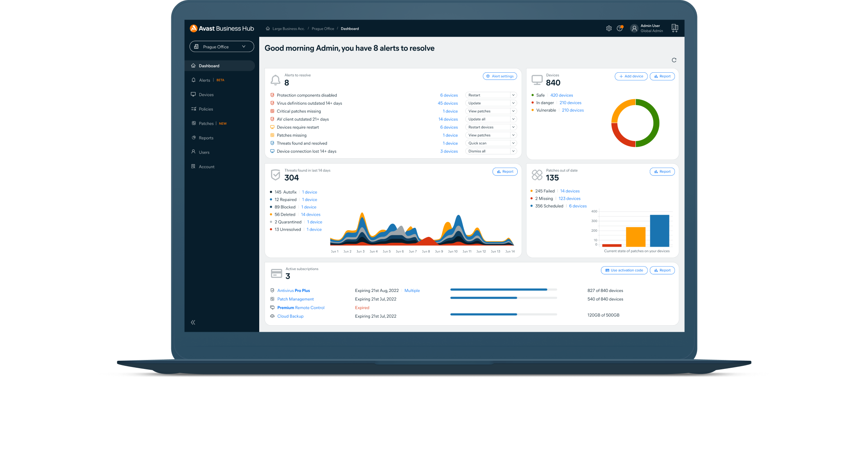Expand the Prague Office location selector
Image resolution: width=868 pixels, height=469 pixels.
coord(221,47)
